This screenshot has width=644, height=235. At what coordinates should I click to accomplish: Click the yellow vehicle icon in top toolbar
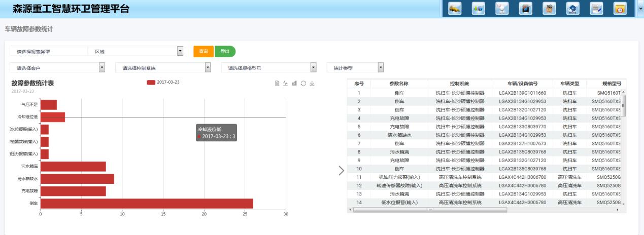tap(454, 9)
